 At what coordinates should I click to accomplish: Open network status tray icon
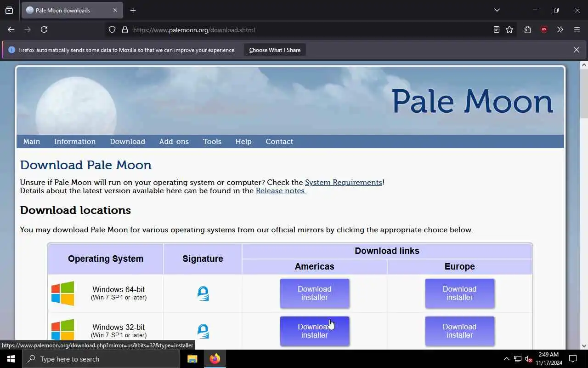(518, 359)
